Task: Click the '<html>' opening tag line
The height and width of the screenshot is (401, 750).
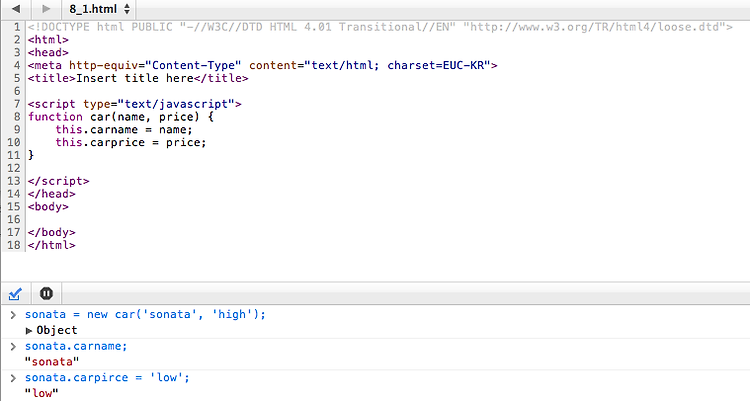Action: tap(48, 39)
